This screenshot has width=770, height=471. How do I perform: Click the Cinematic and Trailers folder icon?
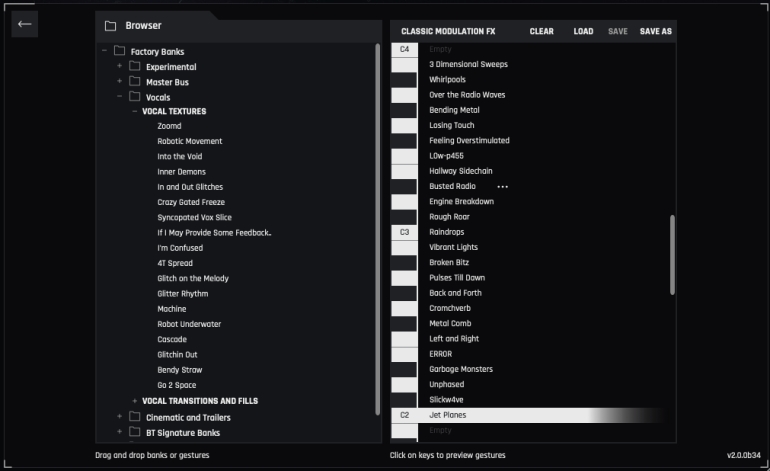pyautogui.click(x=135, y=418)
